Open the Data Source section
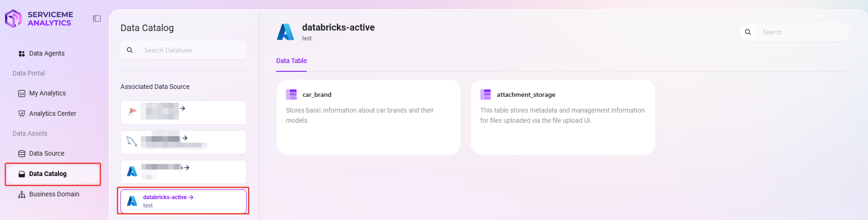The image size is (868, 220). point(46,153)
